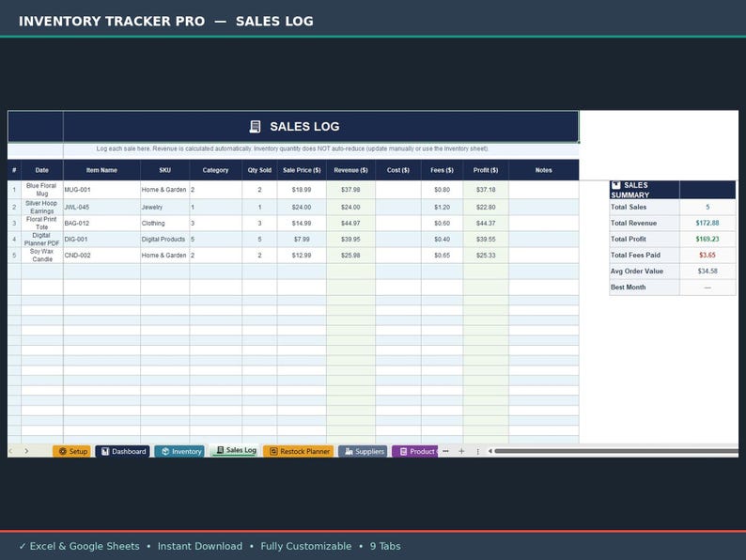Click the CND-002 cell

[x=101, y=255]
